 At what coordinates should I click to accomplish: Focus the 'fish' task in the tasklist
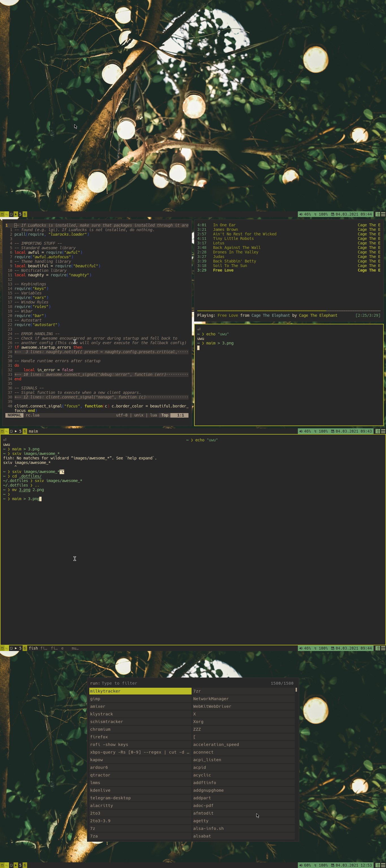click(33, 648)
